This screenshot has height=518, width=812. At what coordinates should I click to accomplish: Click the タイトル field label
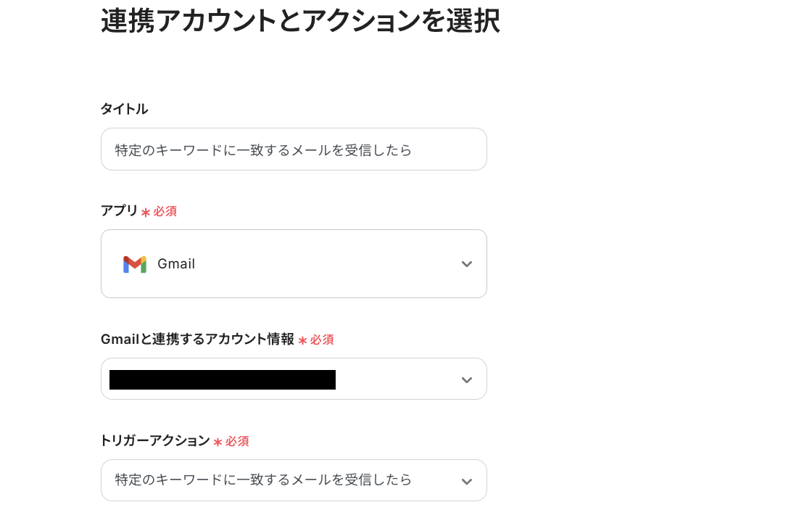pos(124,109)
